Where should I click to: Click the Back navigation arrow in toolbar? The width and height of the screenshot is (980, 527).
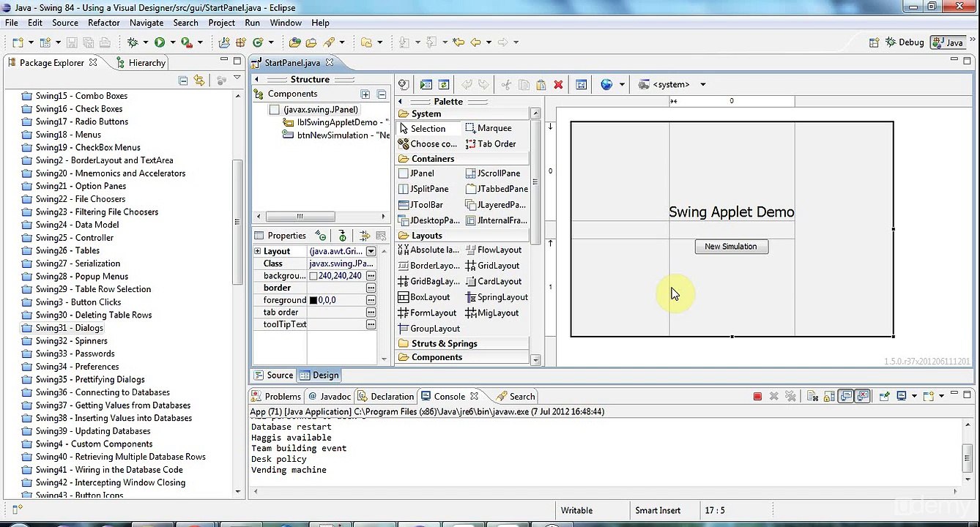(x=475, y=42)
